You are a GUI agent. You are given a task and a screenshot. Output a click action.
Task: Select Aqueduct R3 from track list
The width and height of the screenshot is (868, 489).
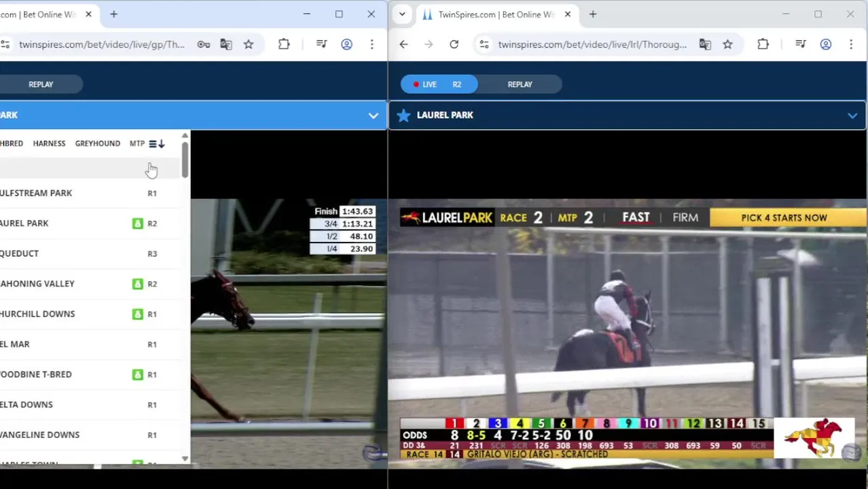coord(90,253)
